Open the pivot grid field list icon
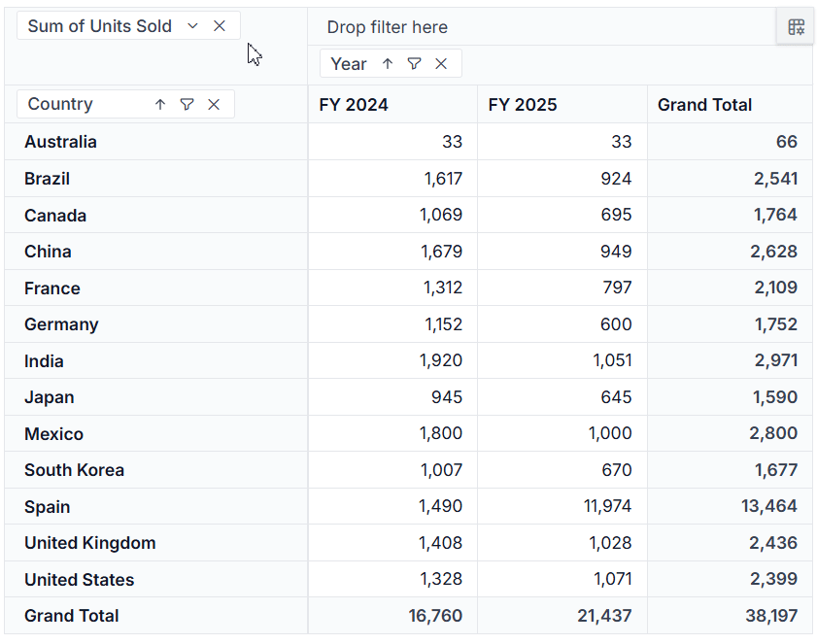The width and height of the screenshot is (817, 644). tap(796, 27)
